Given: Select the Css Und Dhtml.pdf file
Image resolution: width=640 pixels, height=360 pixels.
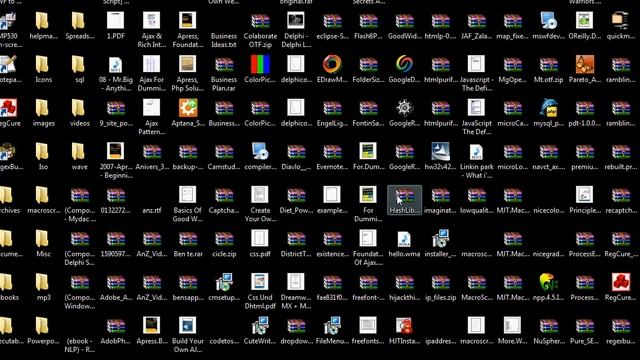Looking at the screenshot, I should 260,282.
